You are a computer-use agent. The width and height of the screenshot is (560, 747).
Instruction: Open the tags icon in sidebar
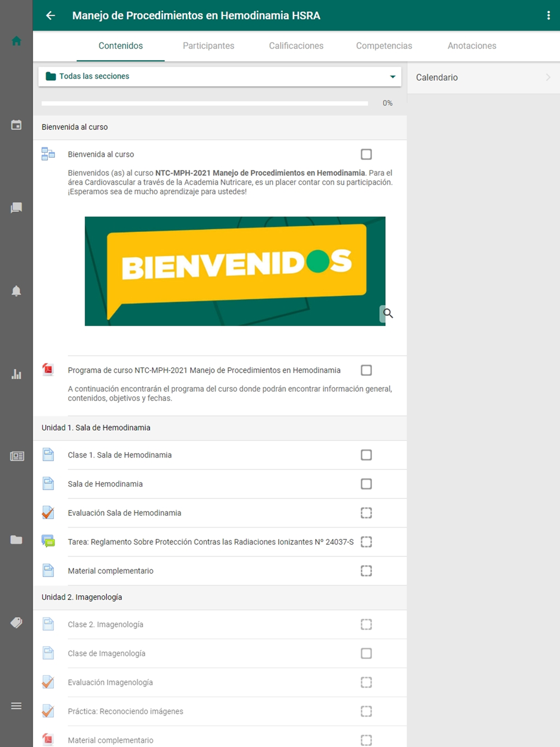(x=16, y=623)
